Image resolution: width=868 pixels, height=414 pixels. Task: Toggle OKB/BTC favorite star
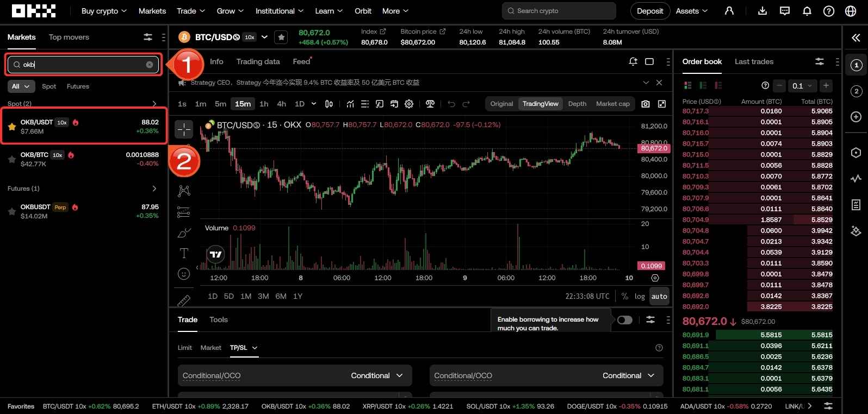(12, 159)
